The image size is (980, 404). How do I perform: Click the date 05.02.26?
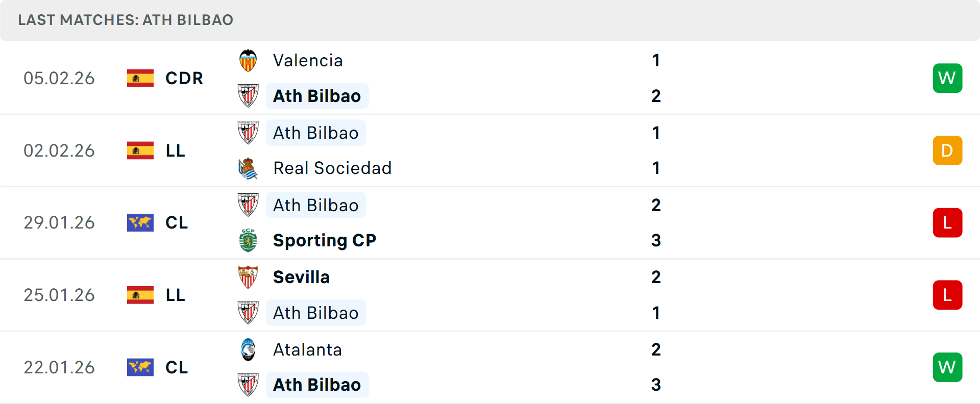coord(59,78)
